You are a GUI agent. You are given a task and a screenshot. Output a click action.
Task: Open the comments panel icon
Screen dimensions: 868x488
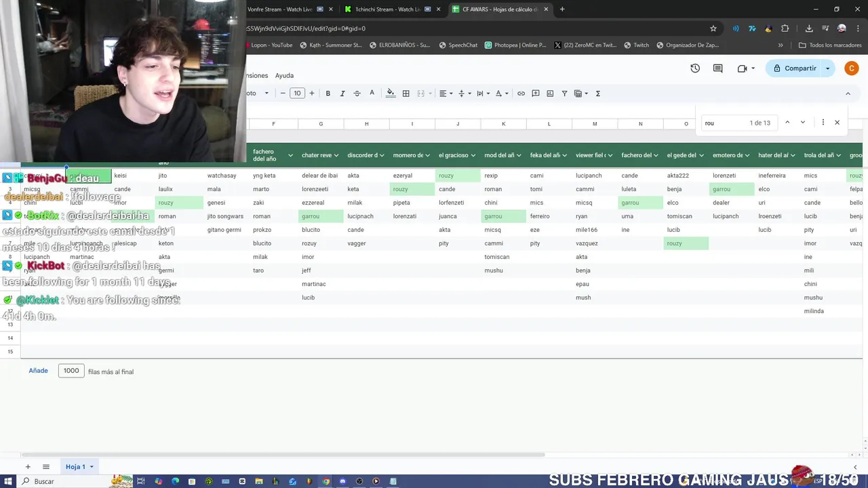pos(718,68)
